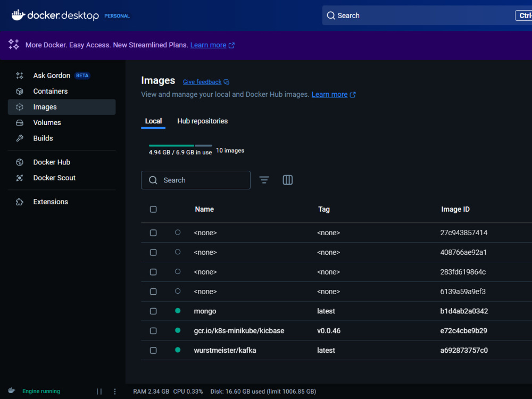Check the box for image 408766ae92a1
The image size is (532, 399).
(153, 252)
